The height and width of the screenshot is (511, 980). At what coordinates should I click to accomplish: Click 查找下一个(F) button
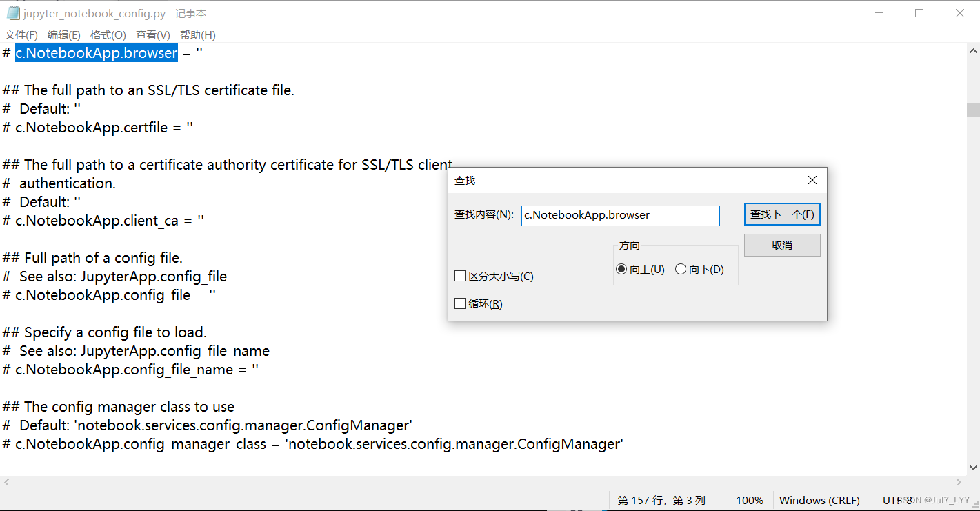point(782,214)
